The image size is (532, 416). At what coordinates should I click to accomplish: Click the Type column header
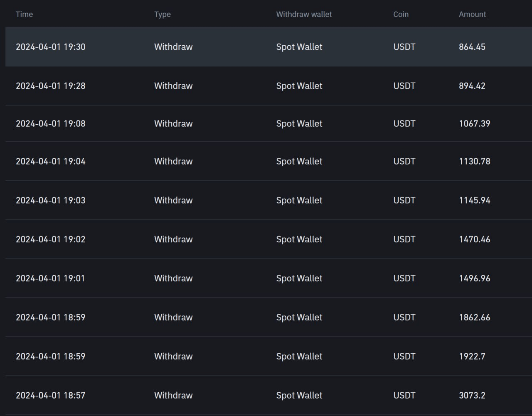[163, 14]
